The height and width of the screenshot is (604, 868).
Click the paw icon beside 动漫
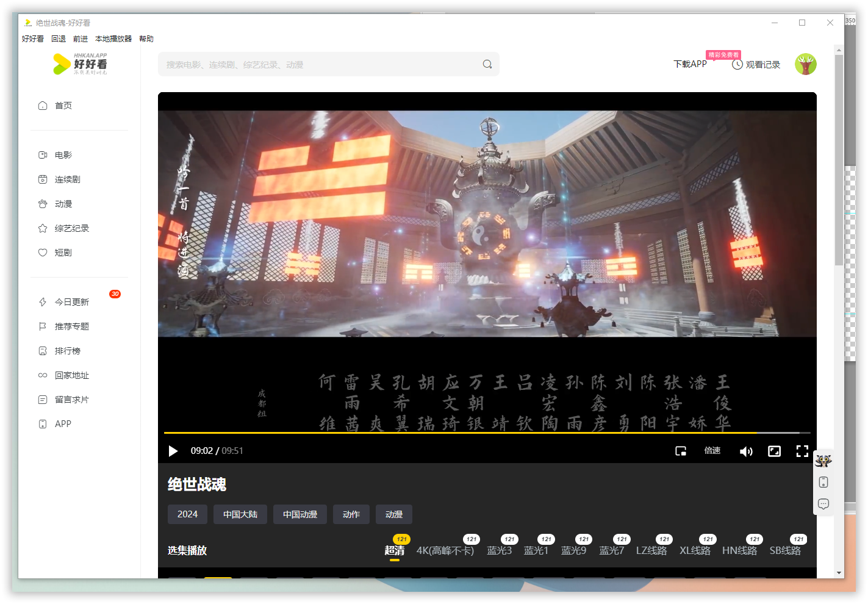point(43,204)
